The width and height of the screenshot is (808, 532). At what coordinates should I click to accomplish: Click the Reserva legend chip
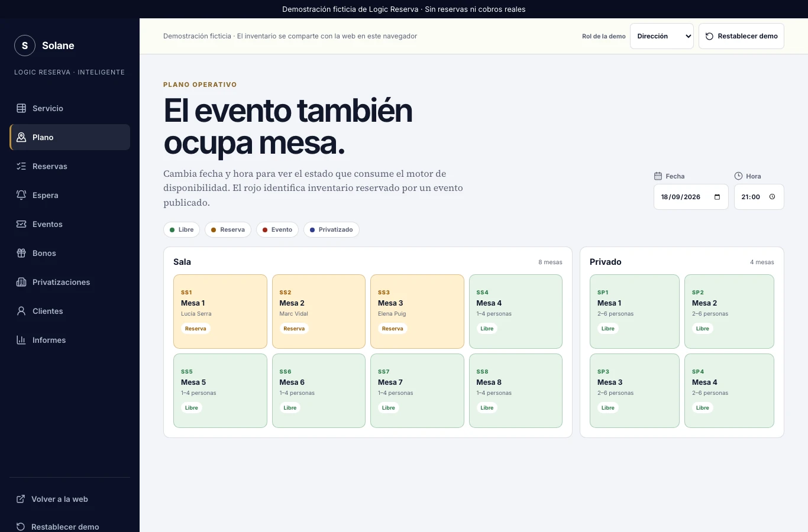pos(228,230)
